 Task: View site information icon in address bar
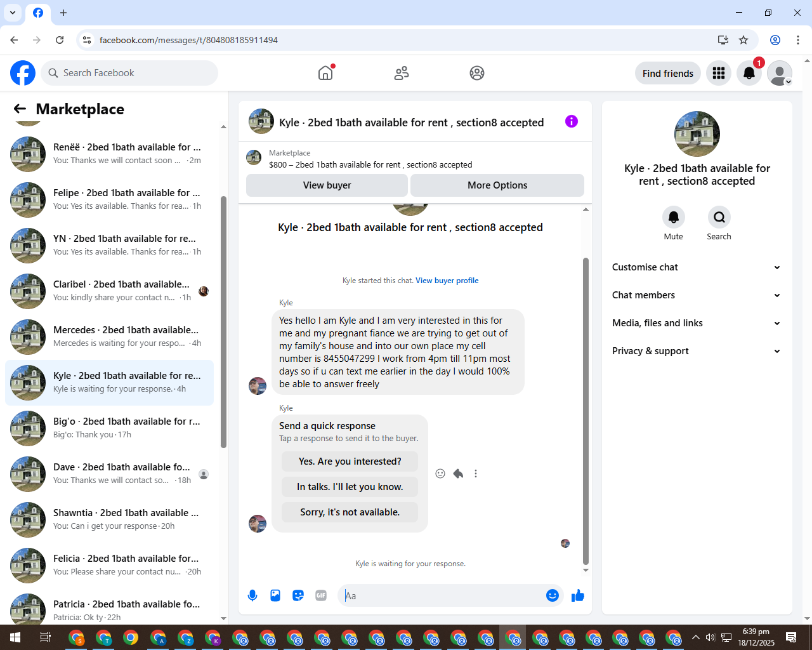(87, 40)
